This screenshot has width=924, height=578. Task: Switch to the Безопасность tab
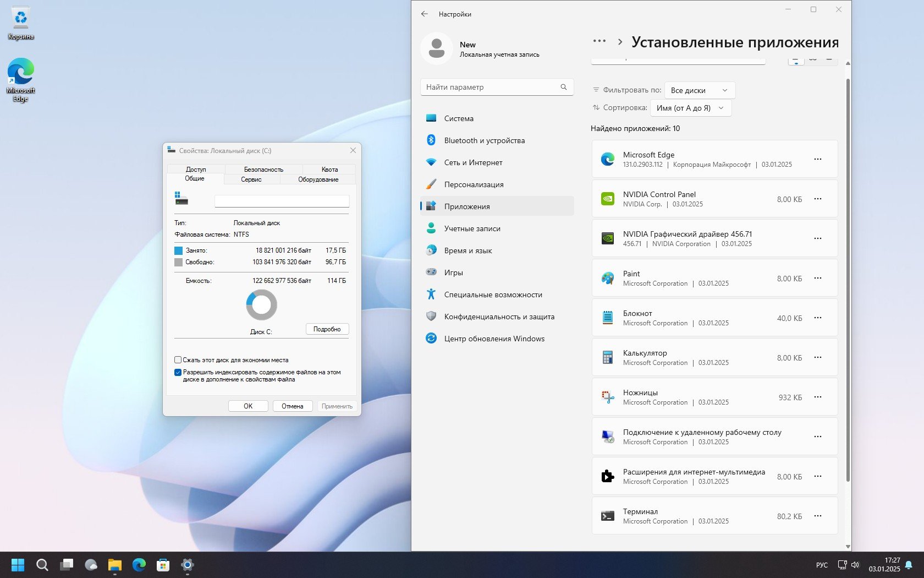263,170
